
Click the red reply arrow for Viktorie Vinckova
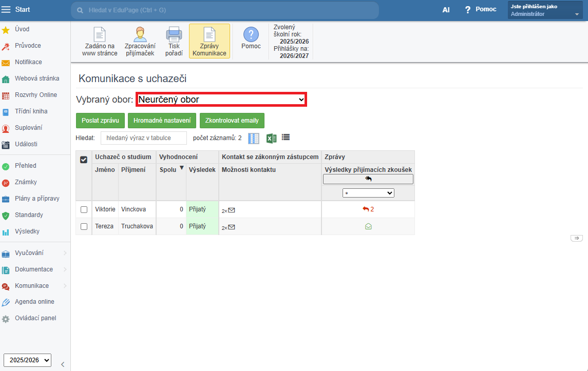366,209
